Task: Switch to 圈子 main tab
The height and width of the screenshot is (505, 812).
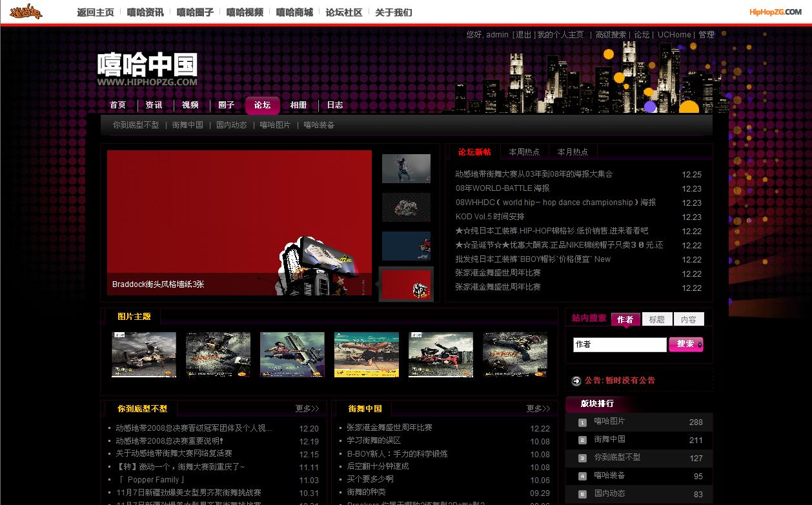Action: click(x=226, y=105)
